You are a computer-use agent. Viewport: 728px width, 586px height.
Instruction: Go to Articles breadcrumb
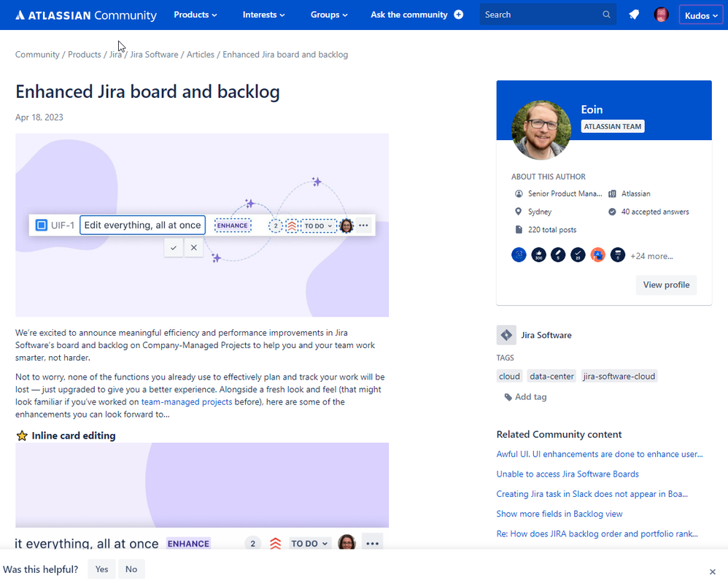(200, 54)
